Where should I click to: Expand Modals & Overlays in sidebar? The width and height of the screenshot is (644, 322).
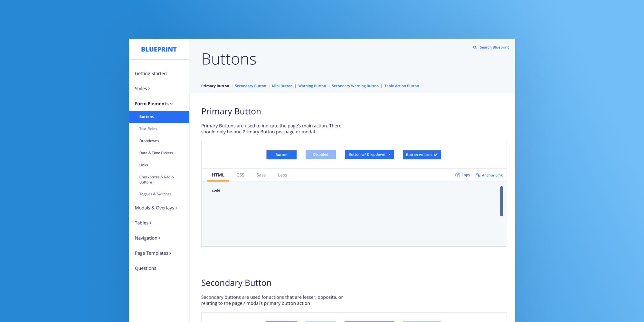(x=156, y=208)
